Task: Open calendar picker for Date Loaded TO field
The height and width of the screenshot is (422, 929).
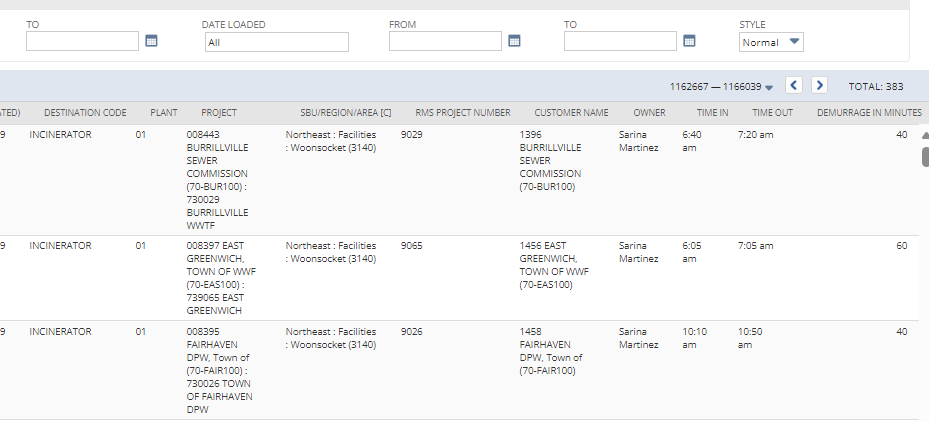Action: click(689, 41)
